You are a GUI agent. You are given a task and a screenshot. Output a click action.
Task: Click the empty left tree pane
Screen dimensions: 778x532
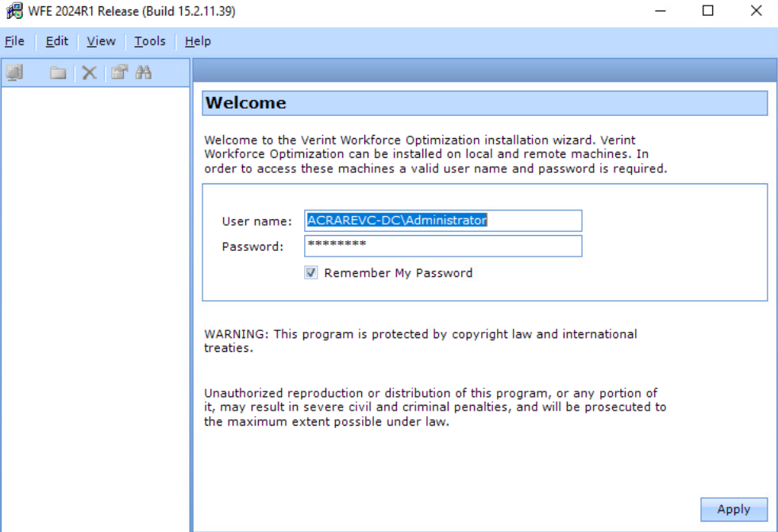pyautogui.click(x=95, y=302)
